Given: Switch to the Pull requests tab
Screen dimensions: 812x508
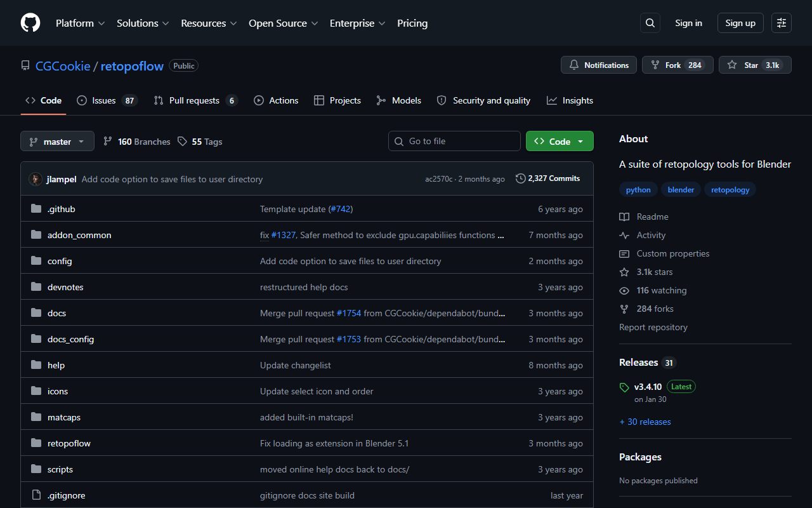Looking at the screenshot, I should tap(196, 100).
